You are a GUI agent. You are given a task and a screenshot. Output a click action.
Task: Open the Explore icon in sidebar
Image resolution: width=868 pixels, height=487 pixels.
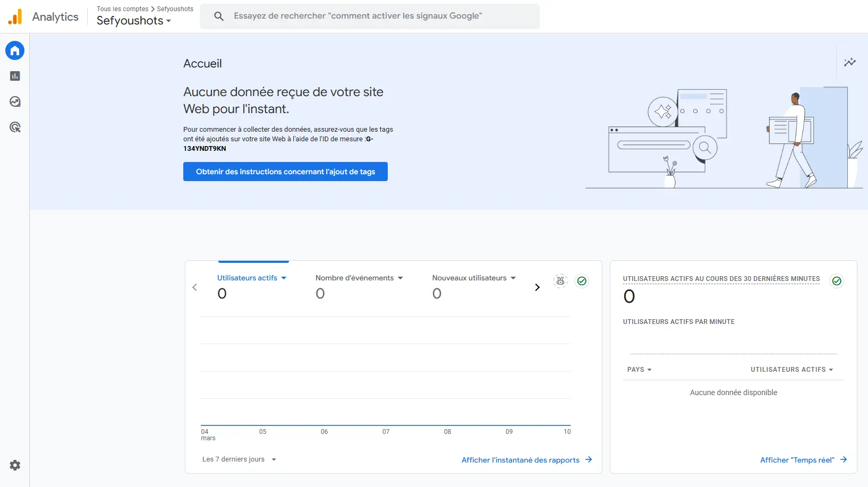(15, 101)
